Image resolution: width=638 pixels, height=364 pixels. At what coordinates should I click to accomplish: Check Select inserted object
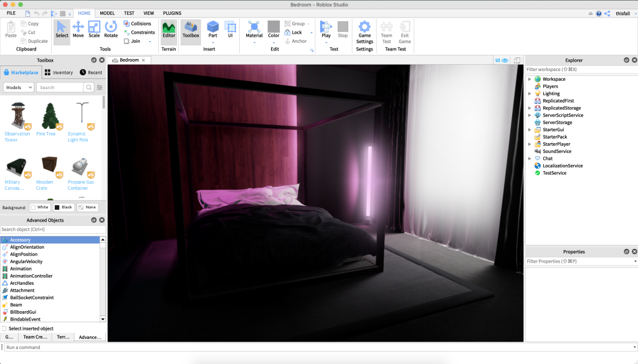[x=4, y=329]
